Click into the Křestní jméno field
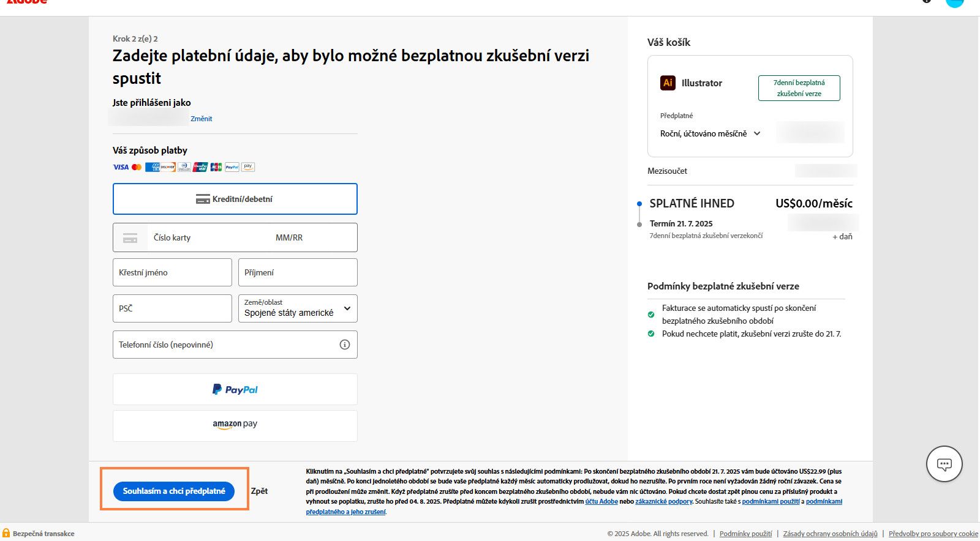Viewport: 980px width, 541px height. 172,272
